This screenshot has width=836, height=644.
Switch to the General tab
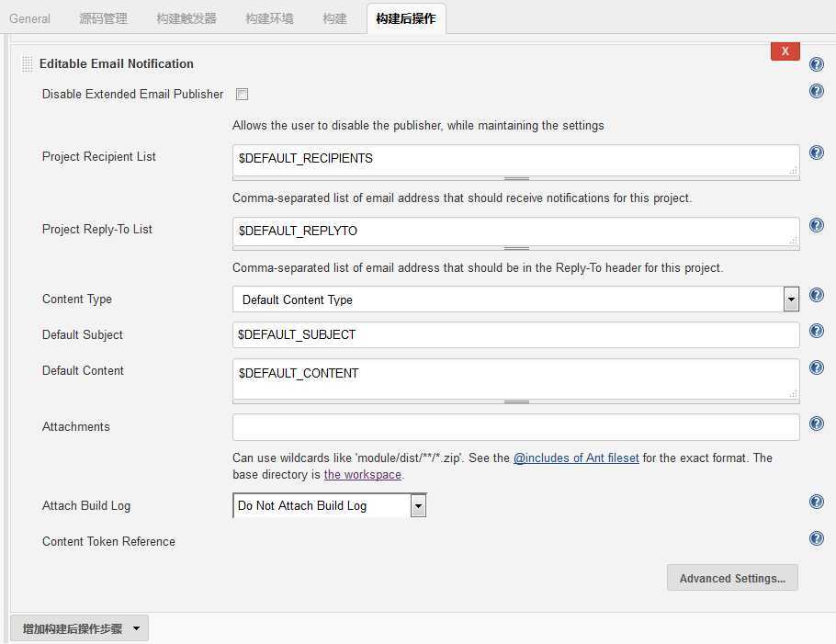click(x=29, y=18)
